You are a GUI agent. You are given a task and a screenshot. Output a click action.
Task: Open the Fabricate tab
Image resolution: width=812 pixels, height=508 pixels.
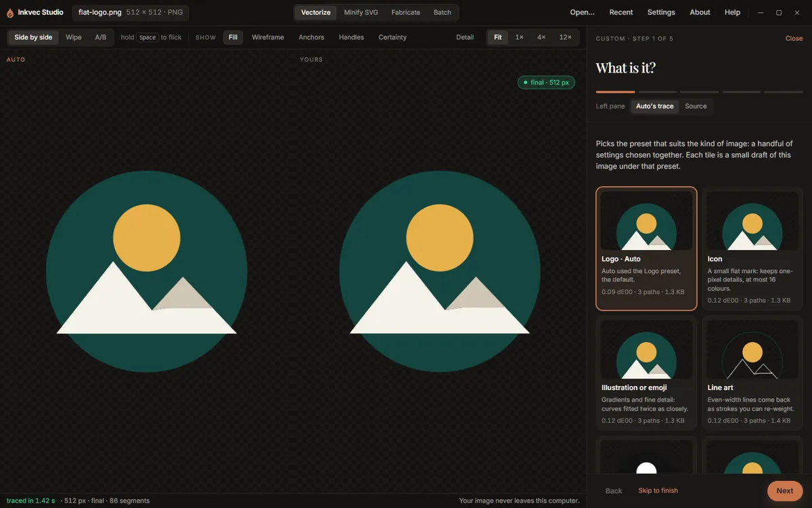(x=405, y=12)
